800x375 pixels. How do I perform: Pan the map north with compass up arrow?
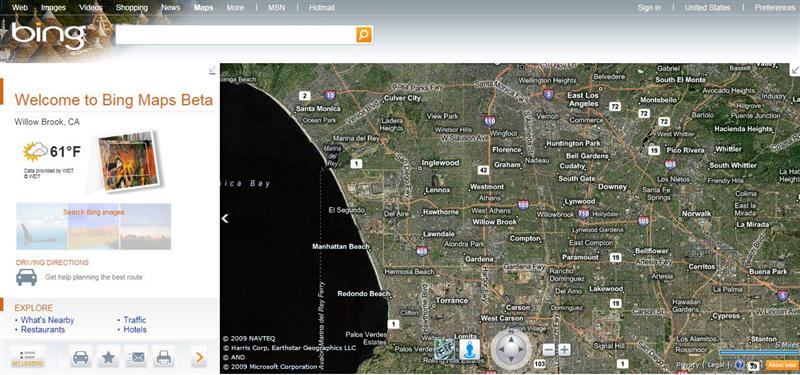point(511,338)
